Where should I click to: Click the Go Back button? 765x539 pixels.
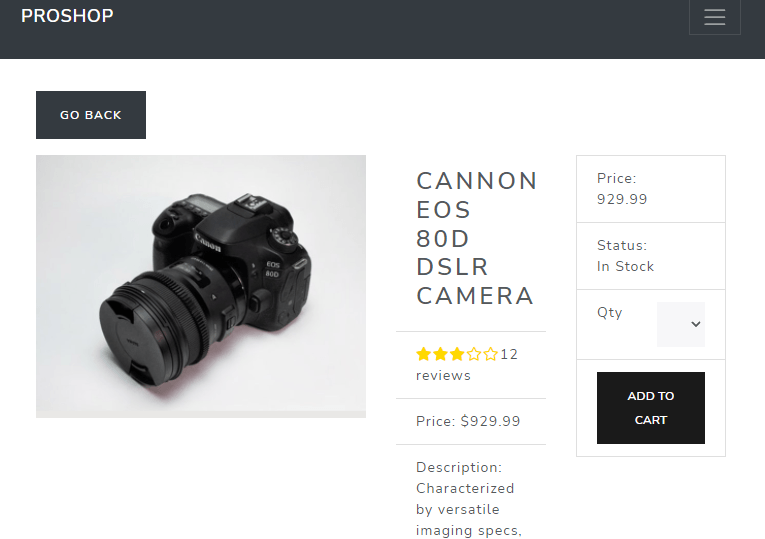[91, 115]
